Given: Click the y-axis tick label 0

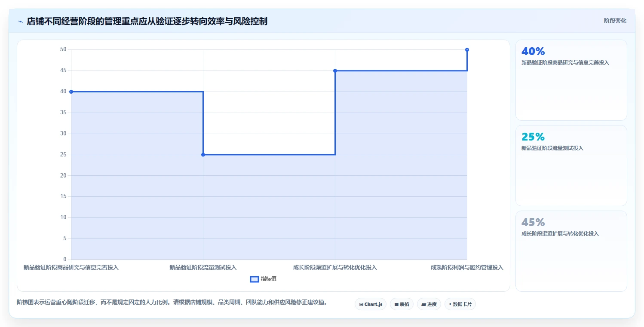Looking at the screenshot, I should [x=65, y=260].
